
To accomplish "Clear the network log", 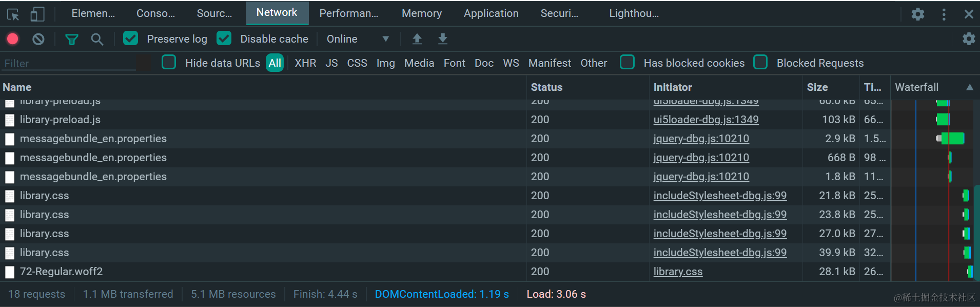I will click(x=38, y=39).
